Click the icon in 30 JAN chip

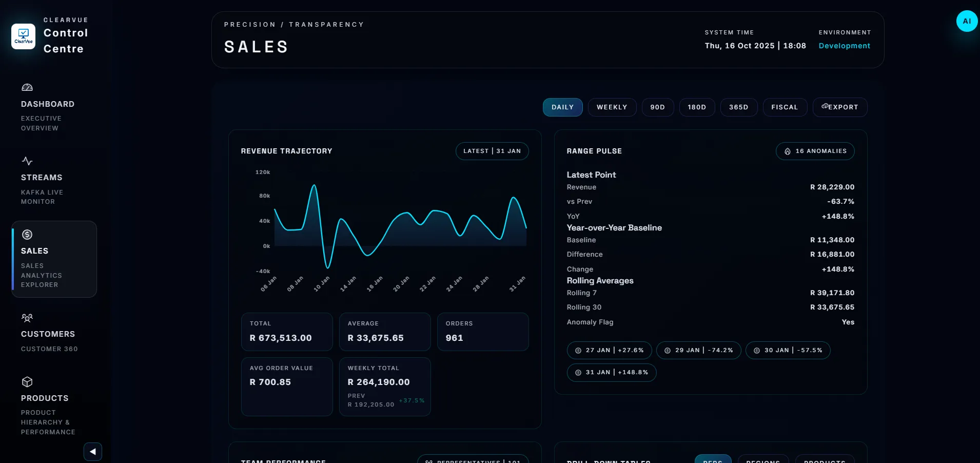coord(757,351)
